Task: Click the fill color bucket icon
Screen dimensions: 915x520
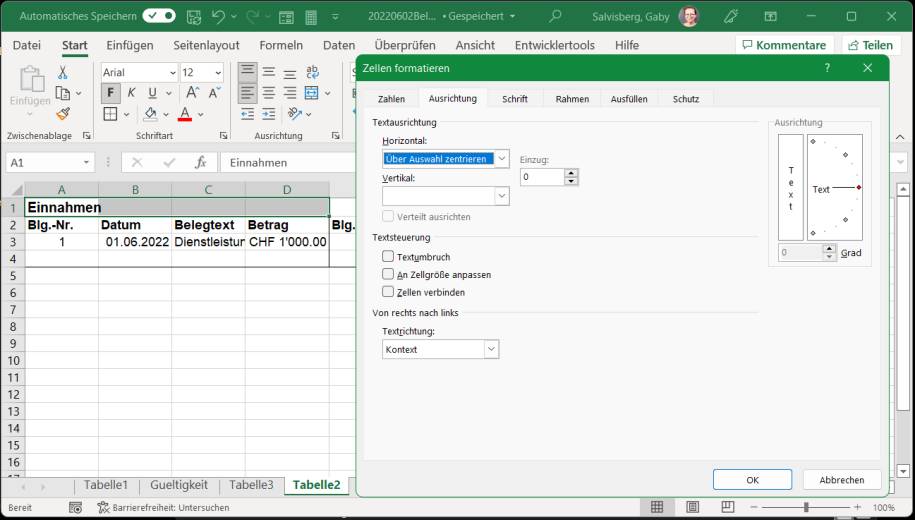Action: (x=150, y=114)
